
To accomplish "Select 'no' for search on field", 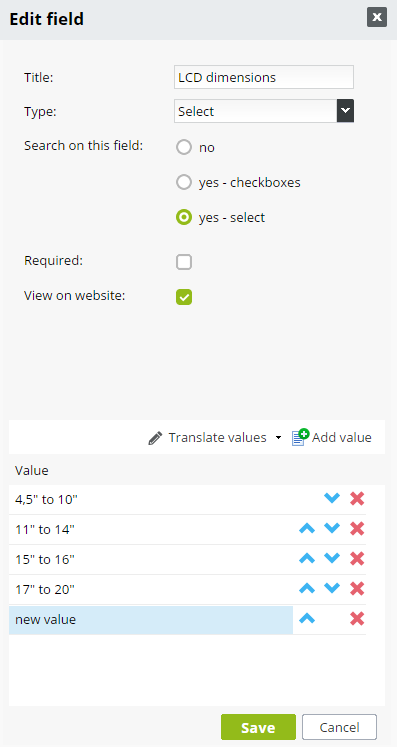I will point(184,147).
